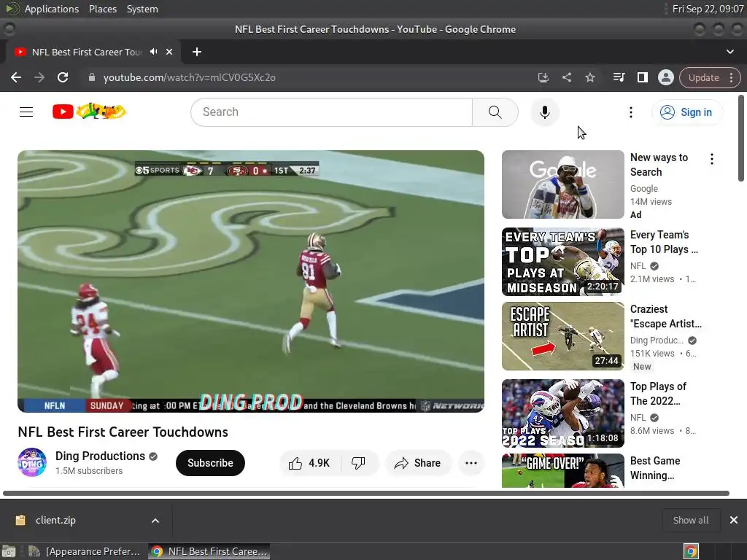
Task: Click the horizontal page scrollbar
Action: (366, 494)
